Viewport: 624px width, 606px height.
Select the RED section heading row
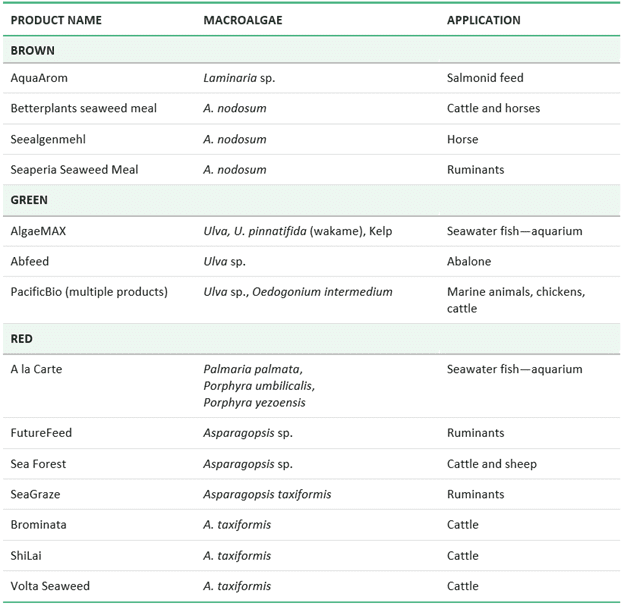[x=22, y=339]
